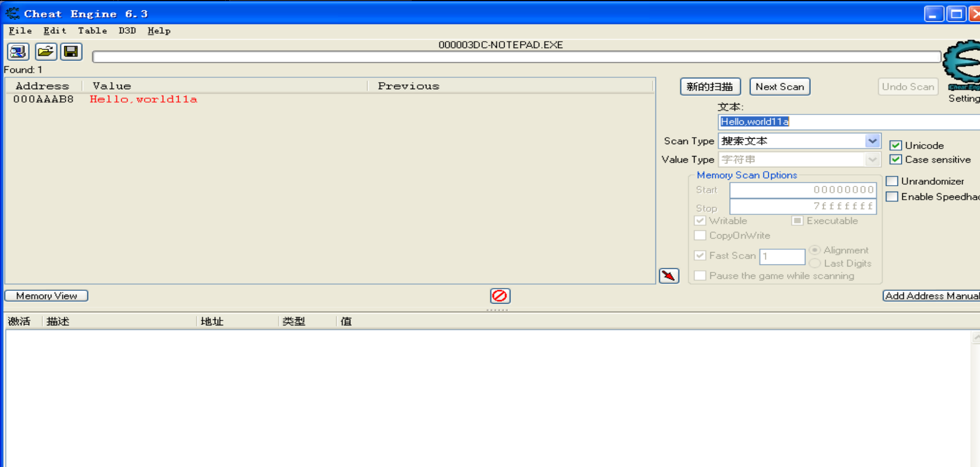980x467 pixels.
Task: Toggle the Executable checkbox
Action: pyautogui.click(x=797, y=221)
